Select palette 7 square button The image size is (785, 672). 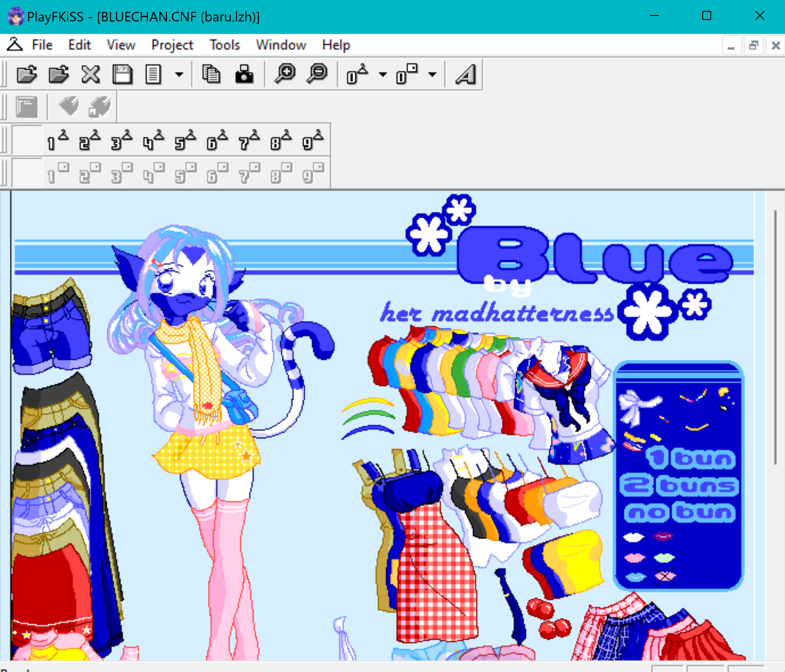click(249, 173)
